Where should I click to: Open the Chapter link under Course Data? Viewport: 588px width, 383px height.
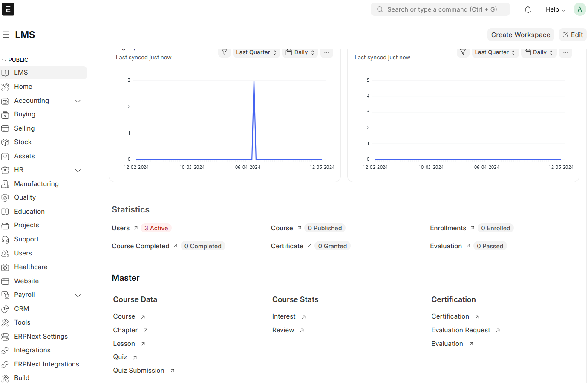click(130, 330)
